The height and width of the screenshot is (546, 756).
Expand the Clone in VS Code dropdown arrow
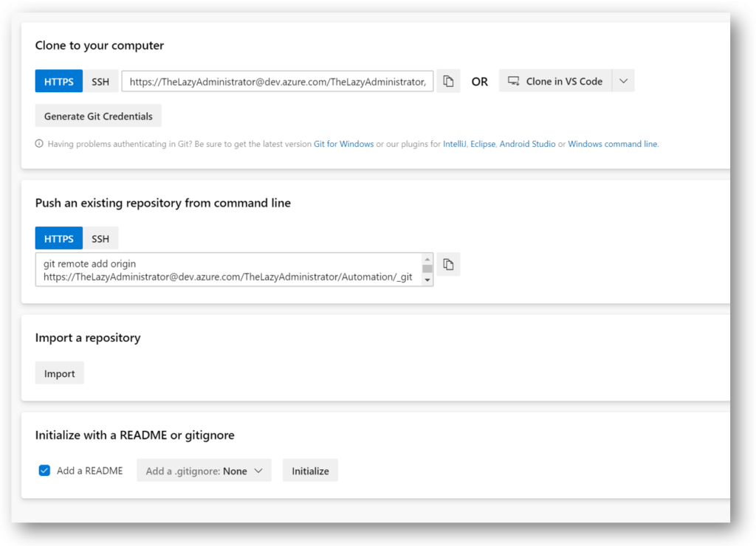pos(623,81)
